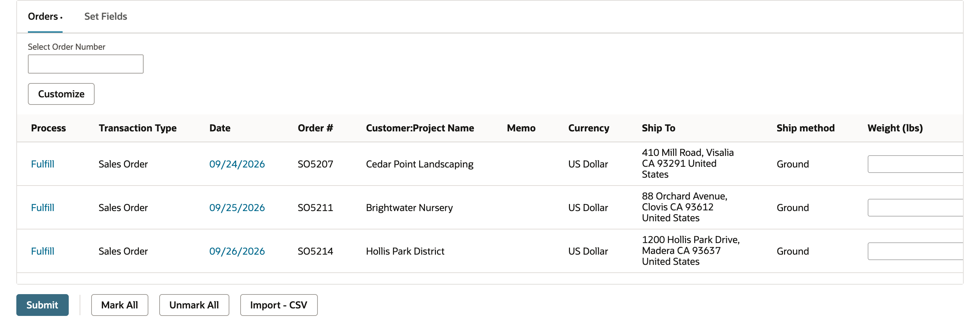Select the order number SO5214 cell

[315, 251]
